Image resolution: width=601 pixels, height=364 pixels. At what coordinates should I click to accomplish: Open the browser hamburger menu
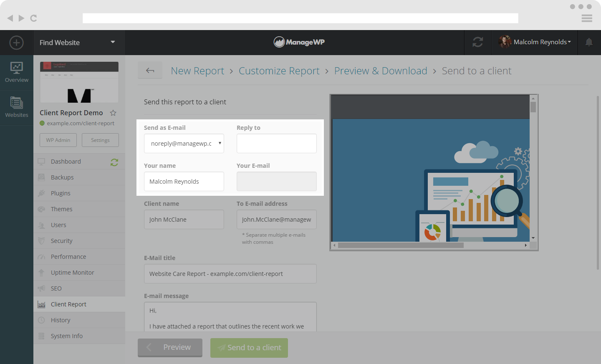(587, 18)
